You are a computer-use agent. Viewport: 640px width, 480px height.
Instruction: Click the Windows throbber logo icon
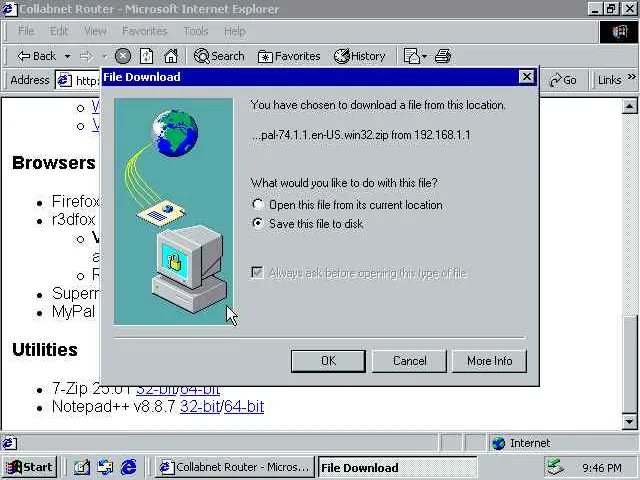click(618, 31)
